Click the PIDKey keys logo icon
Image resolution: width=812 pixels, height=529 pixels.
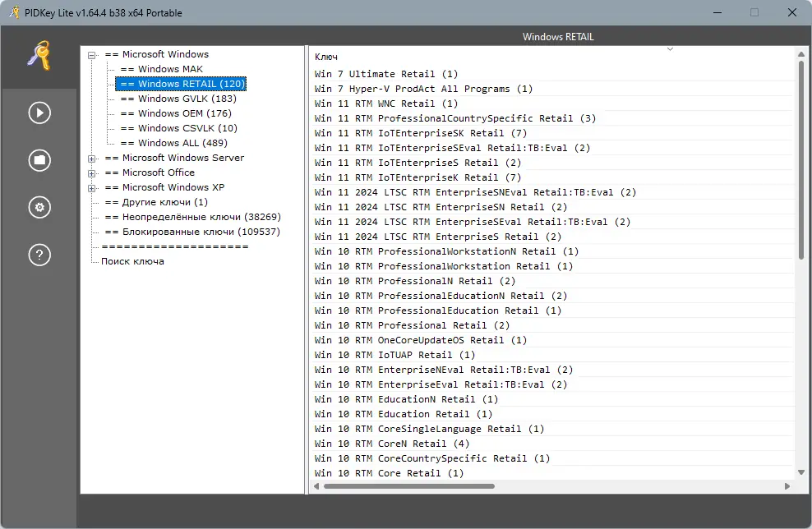pos(39,55)
